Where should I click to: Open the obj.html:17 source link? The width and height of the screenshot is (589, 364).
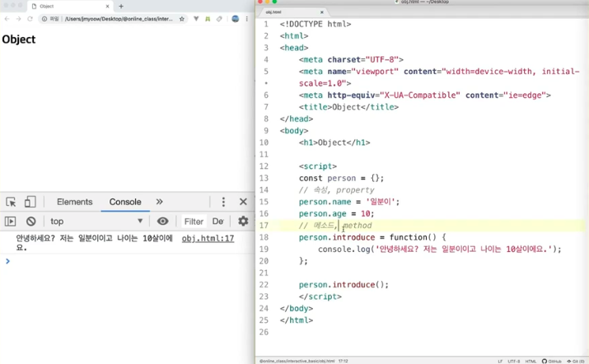208,239
